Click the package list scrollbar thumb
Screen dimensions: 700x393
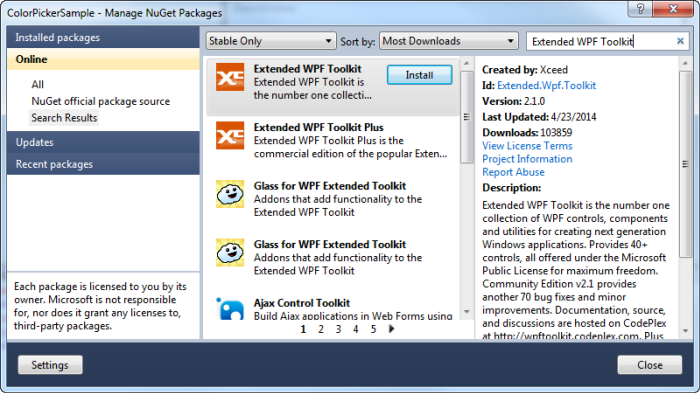(467, 117)
